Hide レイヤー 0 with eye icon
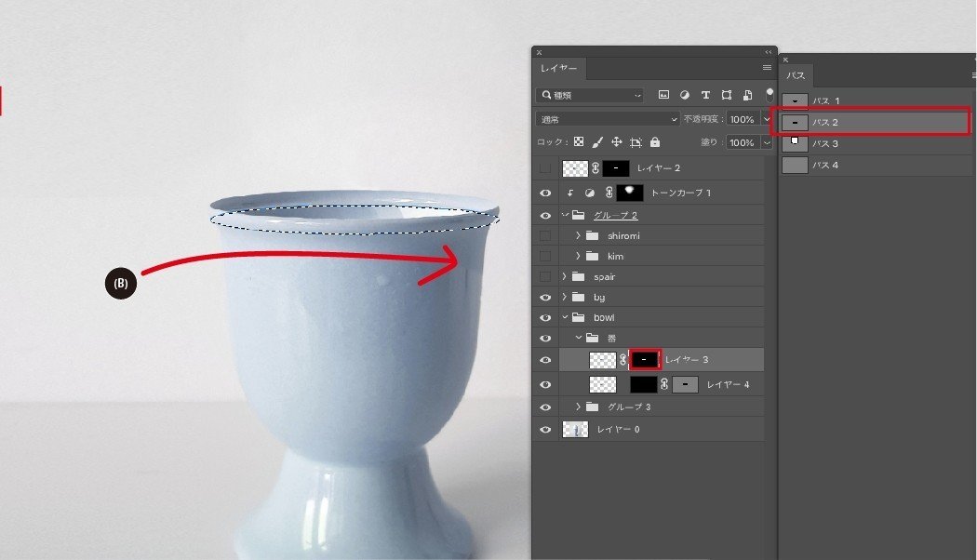977x560 pixels. click(545, 430)
